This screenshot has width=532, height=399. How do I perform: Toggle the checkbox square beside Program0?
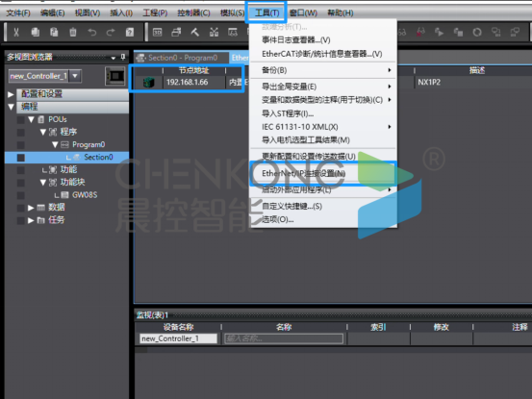pyautogui.click(x=21, y=145)
